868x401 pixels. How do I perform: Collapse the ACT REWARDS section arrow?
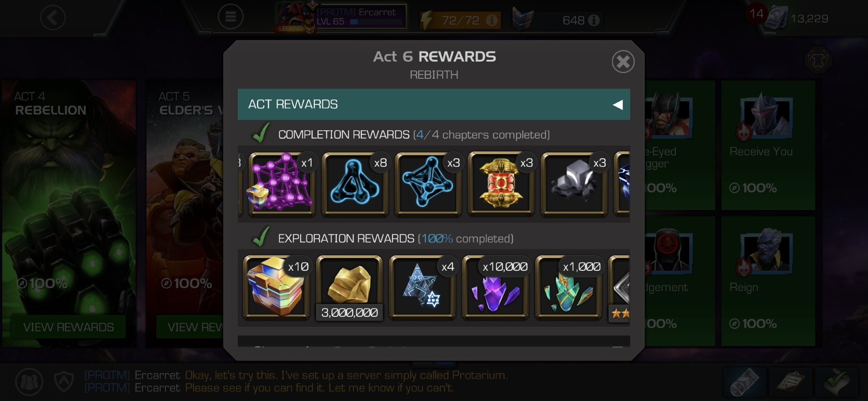[x=618, y=105]
